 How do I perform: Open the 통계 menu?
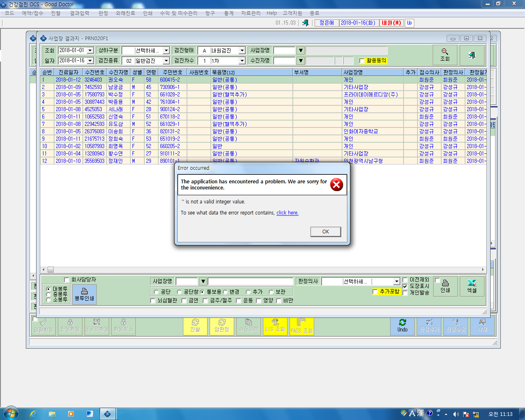tap(228, 13)
